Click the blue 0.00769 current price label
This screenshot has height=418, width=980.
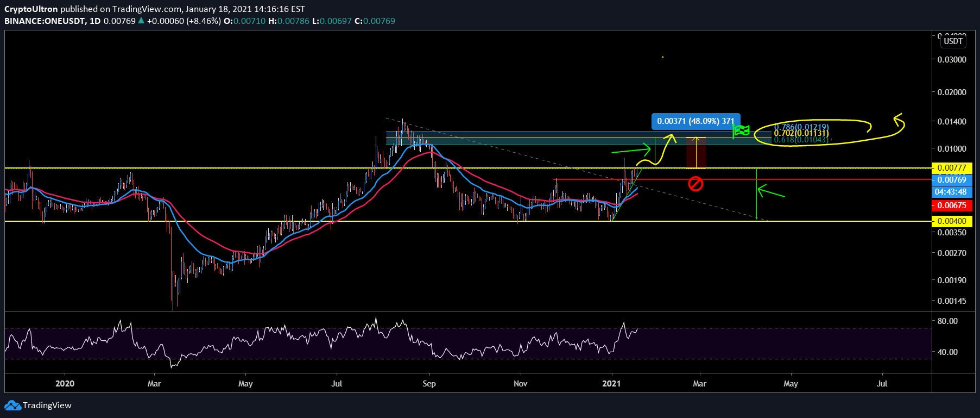point(951,180)
